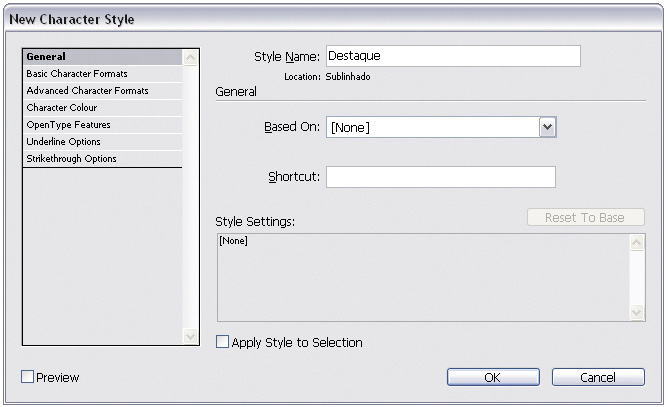Dismiss the dialog with Cancel
Screen dimensions: 668x407
pyautogui.click(x=598, y=377)
